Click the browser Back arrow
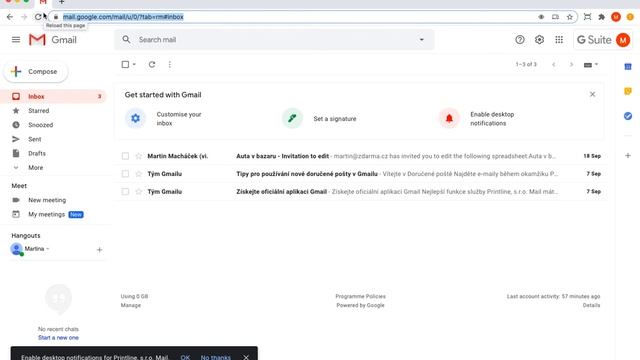Screen dimensions: 640x360 tap(10, 17)
